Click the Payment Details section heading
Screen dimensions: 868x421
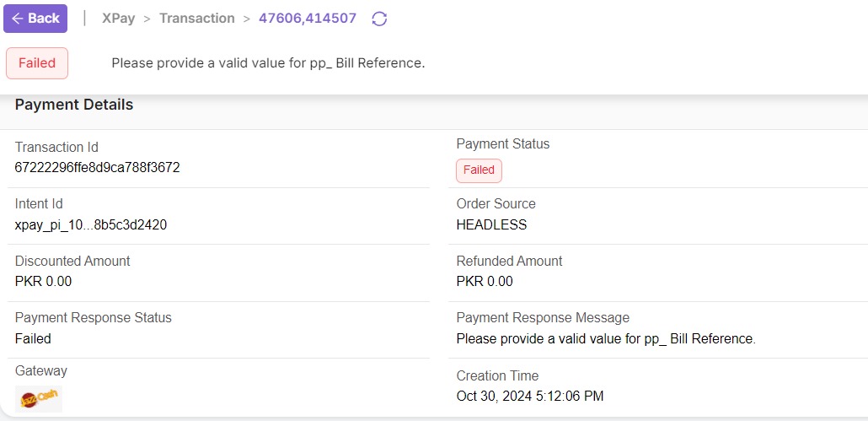point(74,105)
